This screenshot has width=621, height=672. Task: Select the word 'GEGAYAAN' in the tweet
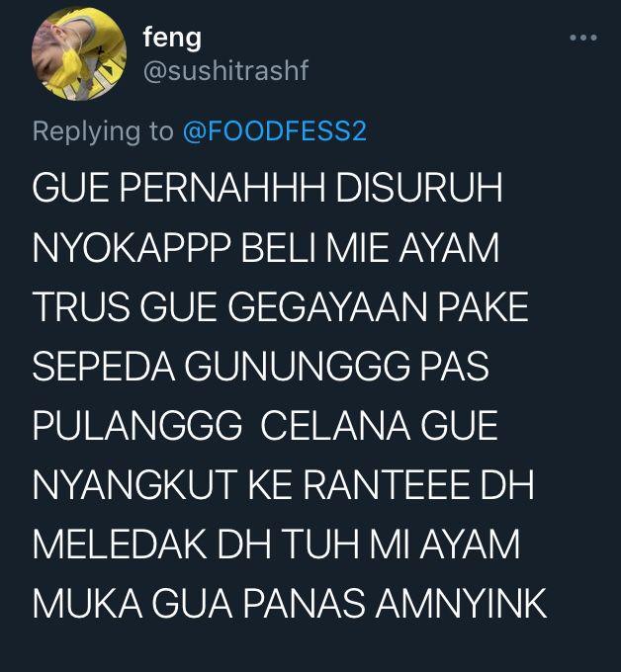(x=327, y=307)
